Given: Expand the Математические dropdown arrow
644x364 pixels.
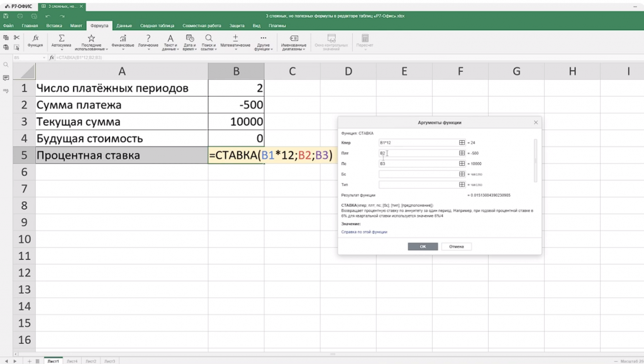Looking at the screenshot, I should point(235,49).
